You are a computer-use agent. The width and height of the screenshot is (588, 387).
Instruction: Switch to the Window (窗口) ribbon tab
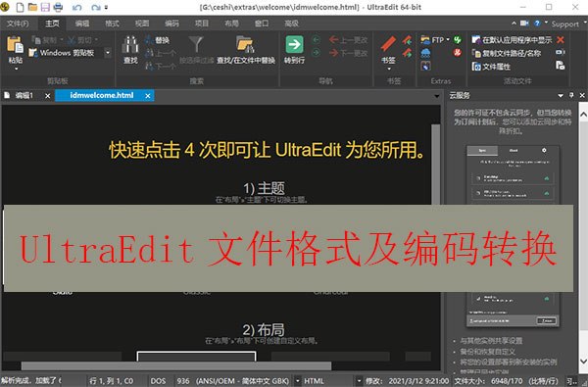pyautogui.click(x=262, y=24)
